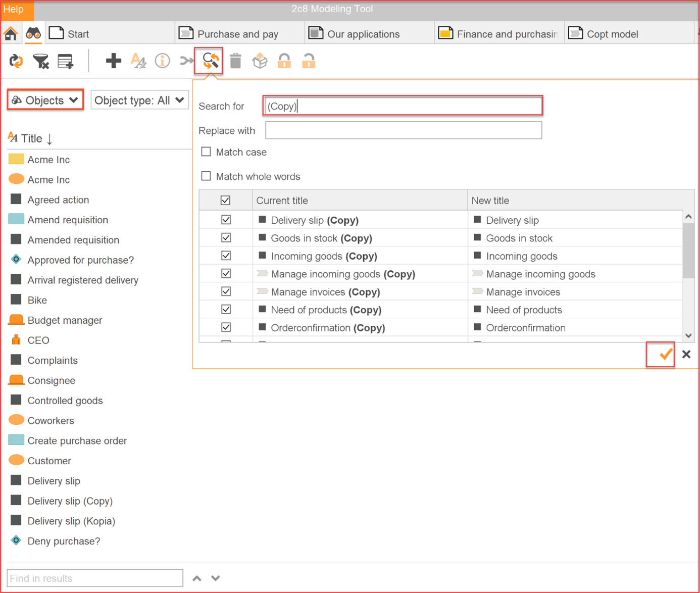Click the merge arrow icon
The width and height of the screenshot is (700, 593).
click(x=186, y=61)
